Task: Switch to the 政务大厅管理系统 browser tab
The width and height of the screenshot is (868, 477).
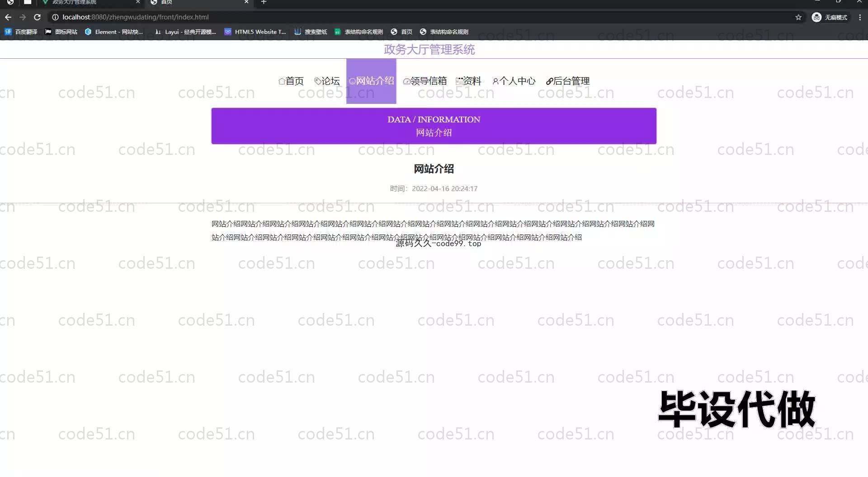Action: point(90,2)
